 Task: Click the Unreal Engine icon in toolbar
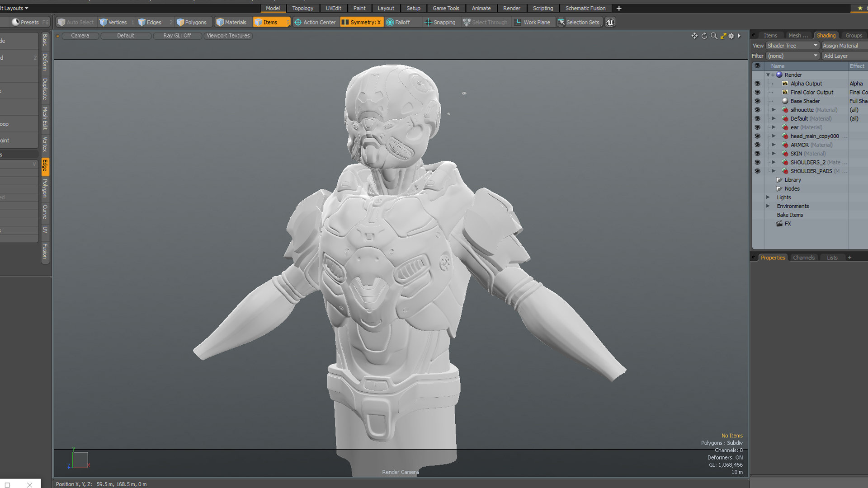[610, 22]
